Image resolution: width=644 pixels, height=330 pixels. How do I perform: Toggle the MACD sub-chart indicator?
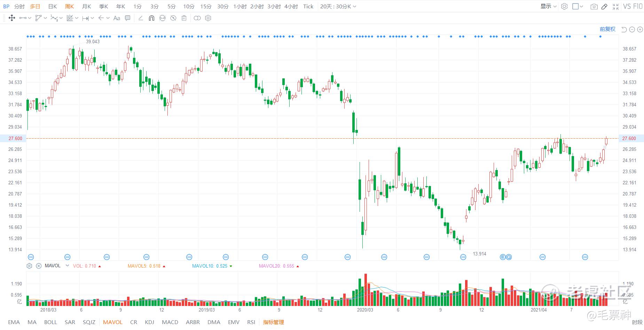pos(170,322)
